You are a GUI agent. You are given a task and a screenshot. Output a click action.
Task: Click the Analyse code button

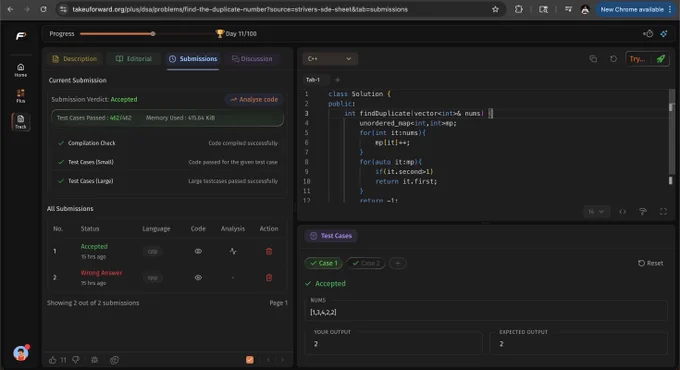pyautogui.click(x=254, y=99)
